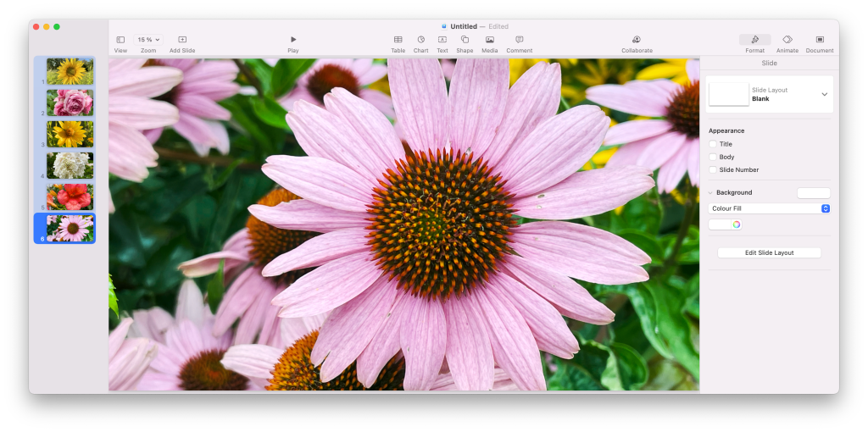Open the Colour Fill dropdown
The width and height of the screenshot is (868, 432).
770,208
